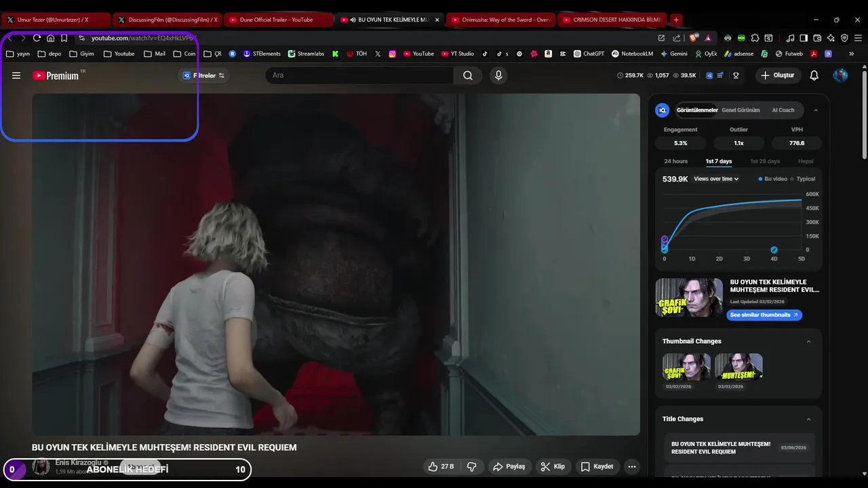
Task: Click the Paylaş share button
Action: 509,466
